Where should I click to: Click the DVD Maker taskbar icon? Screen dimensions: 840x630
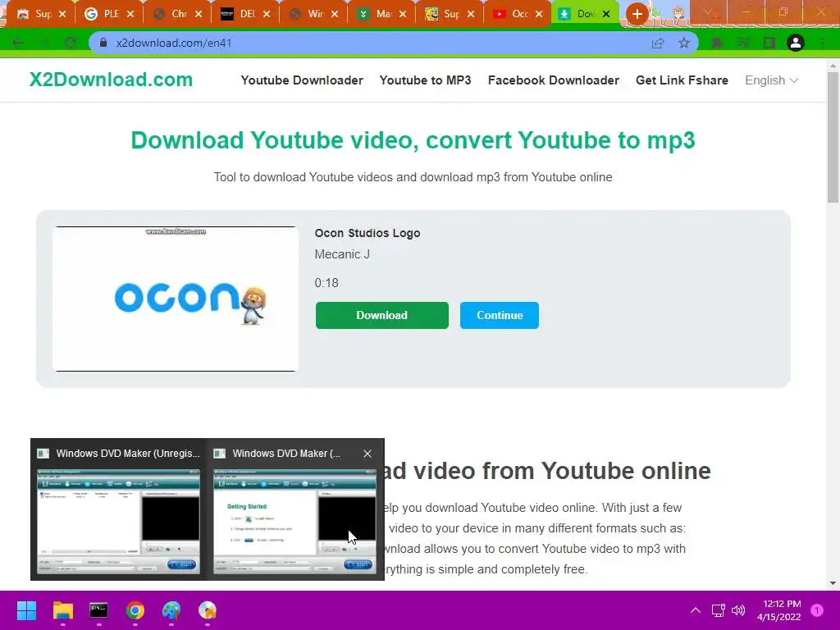208,610
